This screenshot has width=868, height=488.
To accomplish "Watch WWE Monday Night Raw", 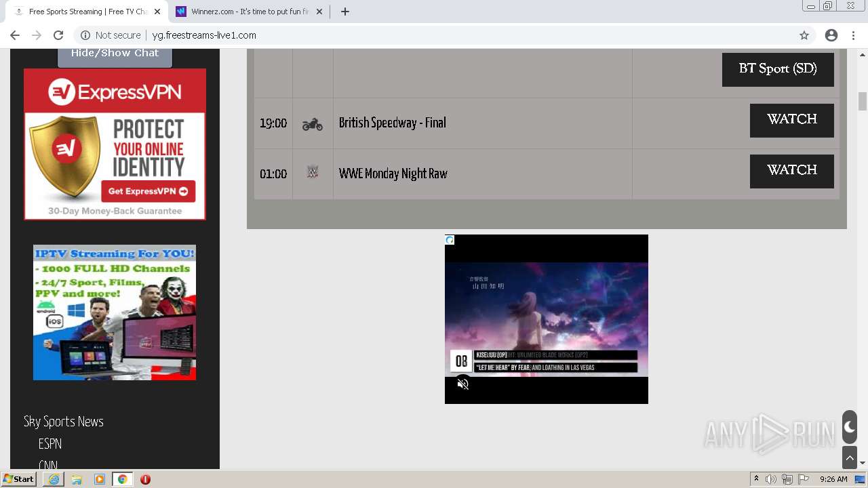I will click(x=791, y=171).
